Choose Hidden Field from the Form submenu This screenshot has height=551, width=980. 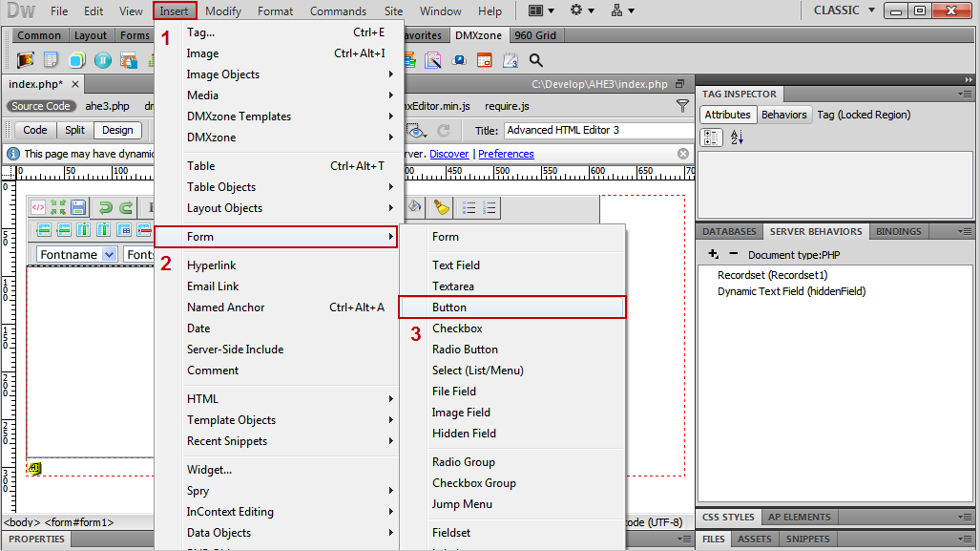click(x=511, y=434)
